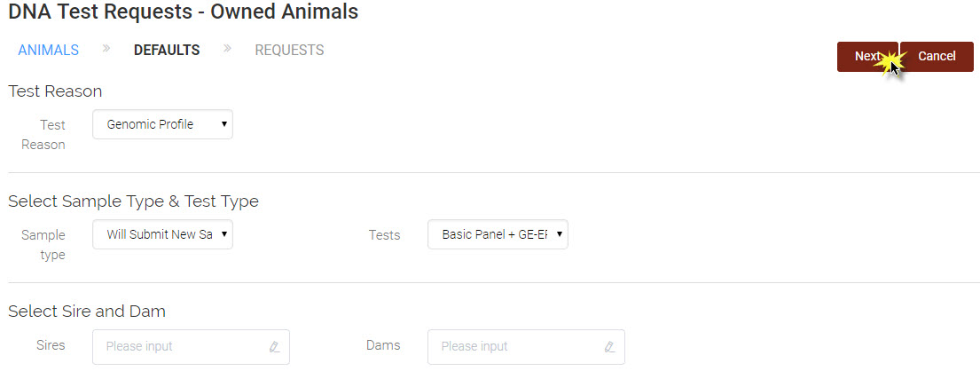Click the pencil icon in Sires field
This screenshot has height=371, width=980.
click(x=274, y=347)
